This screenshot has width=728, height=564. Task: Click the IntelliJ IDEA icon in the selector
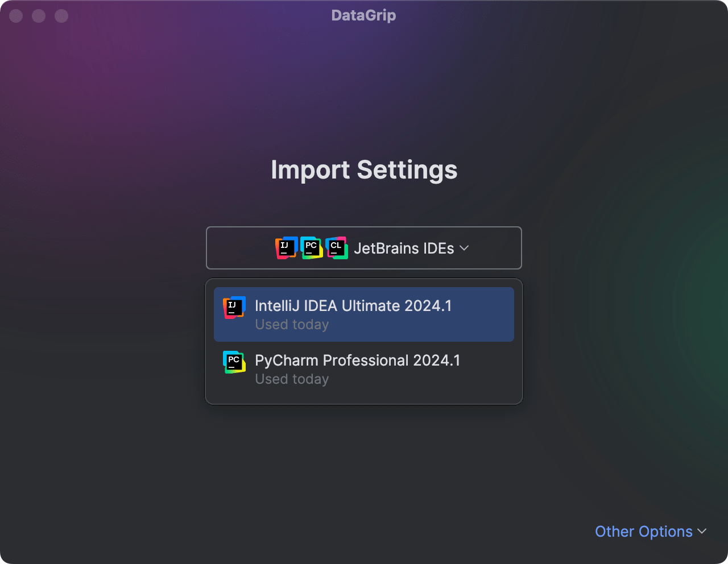(x=286, y=248)
